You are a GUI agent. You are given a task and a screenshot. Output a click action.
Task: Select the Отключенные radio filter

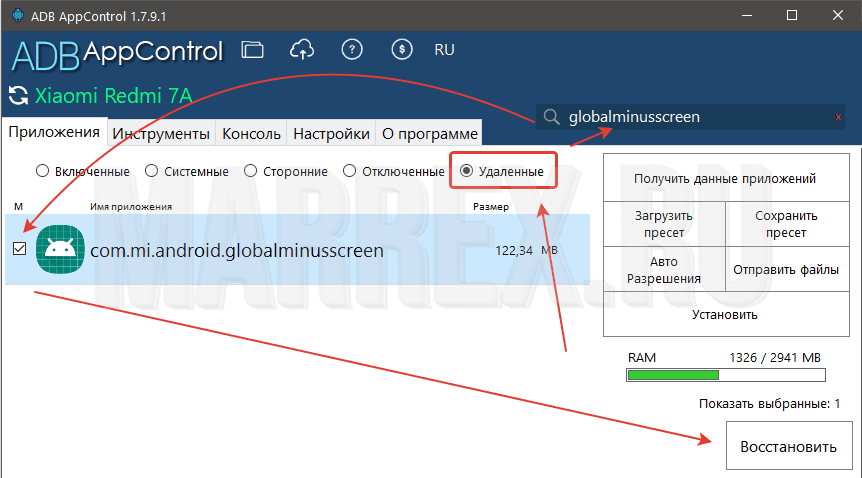[349, 171]
